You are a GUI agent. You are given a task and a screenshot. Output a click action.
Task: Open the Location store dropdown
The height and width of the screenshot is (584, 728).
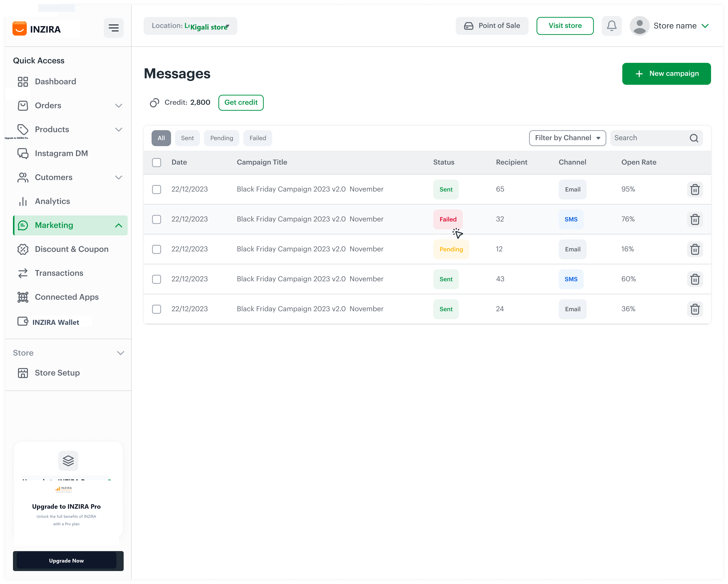click(x=190, y=26)
